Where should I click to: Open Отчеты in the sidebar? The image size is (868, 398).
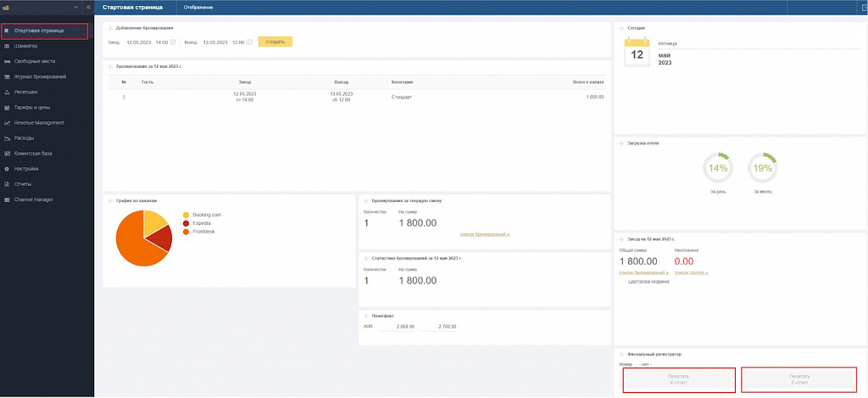tap(23, 184)
